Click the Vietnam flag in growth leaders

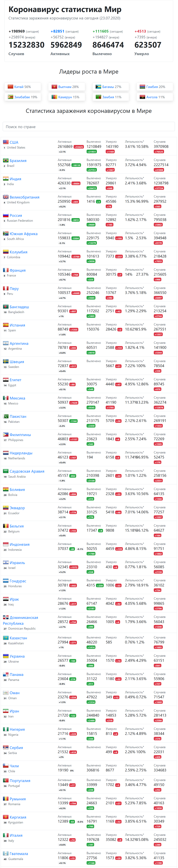54,87
